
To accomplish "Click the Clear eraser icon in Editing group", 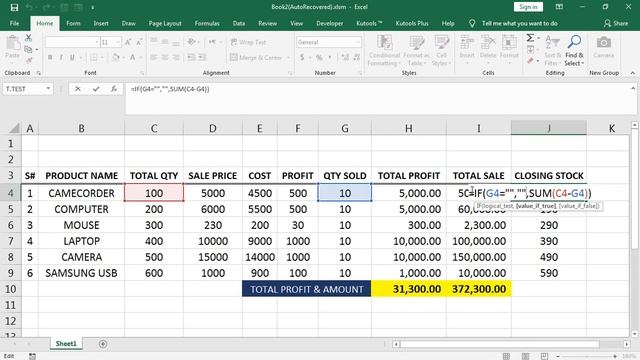I will (530, 61).
